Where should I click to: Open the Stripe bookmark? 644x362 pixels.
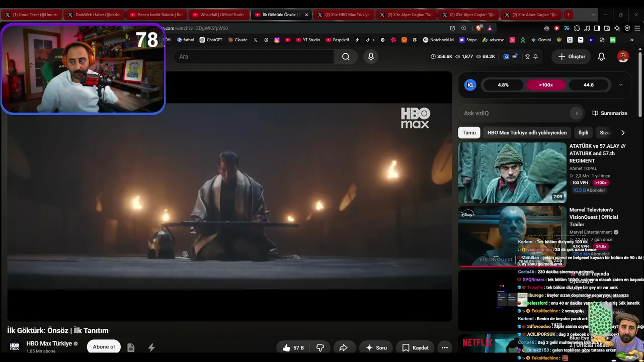click(x=467, y=40)
